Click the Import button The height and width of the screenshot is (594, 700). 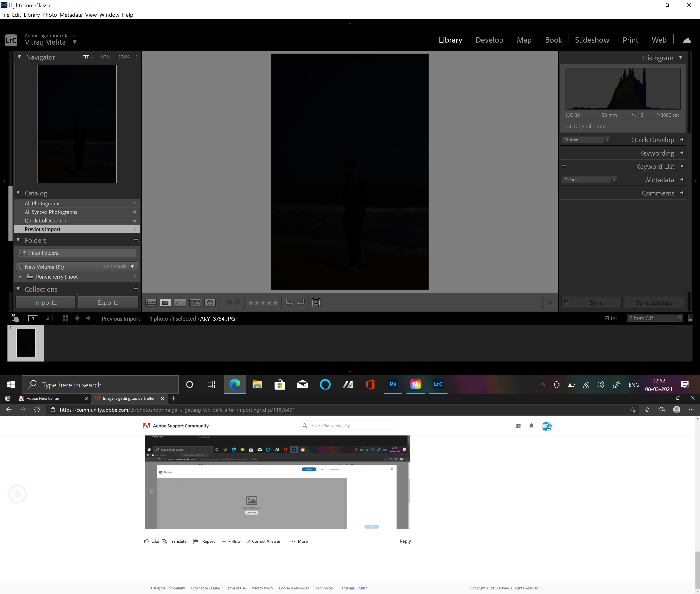pos(45,302)
